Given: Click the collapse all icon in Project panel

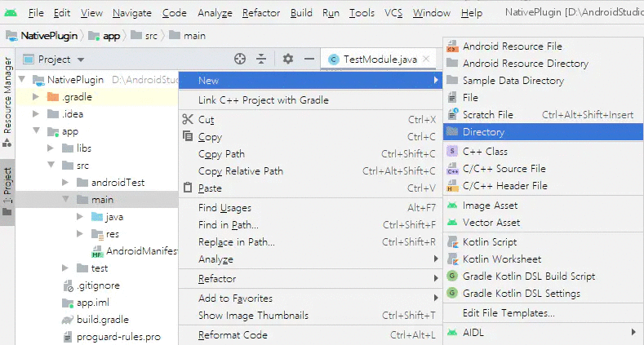Looking at the screenshot, I should (261, 59).
